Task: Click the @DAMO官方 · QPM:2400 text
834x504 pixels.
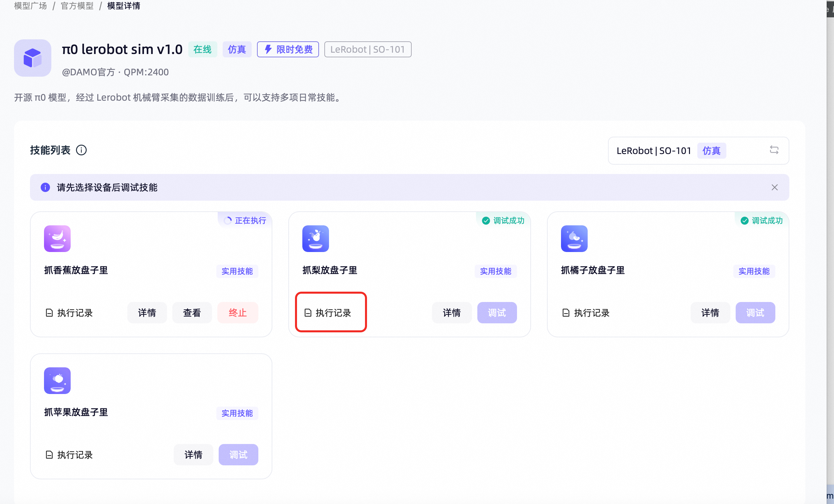Action: click(x=115, y=72)
